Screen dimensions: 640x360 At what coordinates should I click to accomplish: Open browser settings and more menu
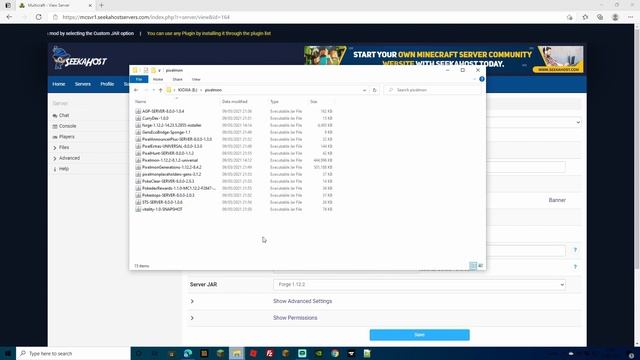[631, 17]
